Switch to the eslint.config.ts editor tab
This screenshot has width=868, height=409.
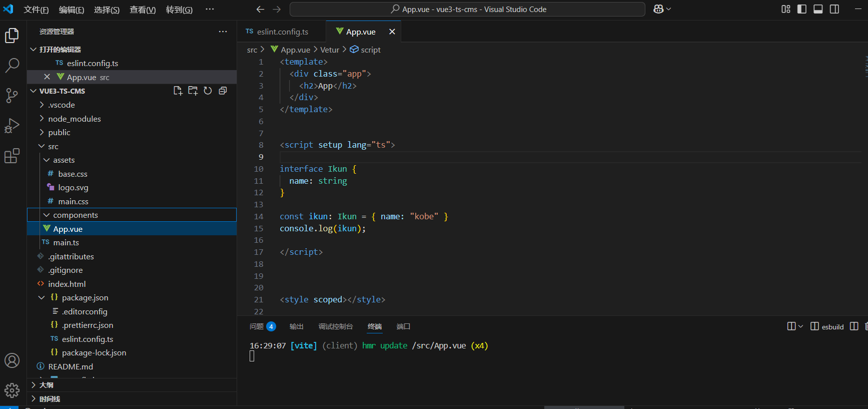click(x=282, y=32)
